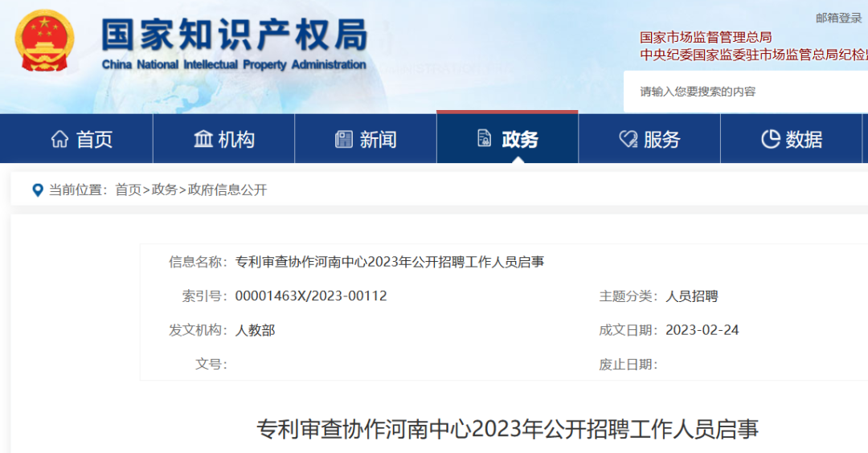Click the 文号 label
The image size is (868, 453).
211,365
